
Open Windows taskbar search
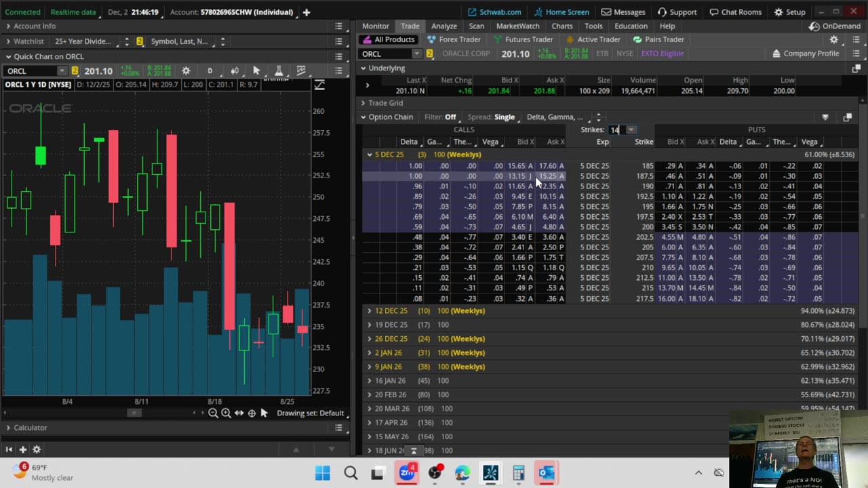tap(351, 472)
